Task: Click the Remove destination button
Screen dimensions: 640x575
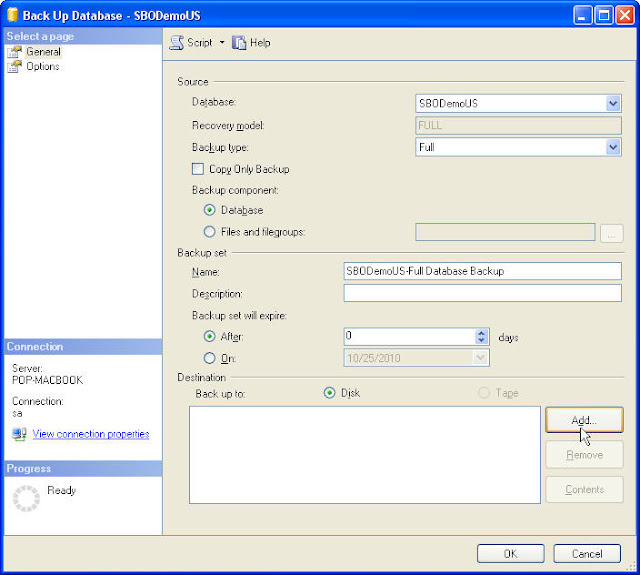Action: 584,455
